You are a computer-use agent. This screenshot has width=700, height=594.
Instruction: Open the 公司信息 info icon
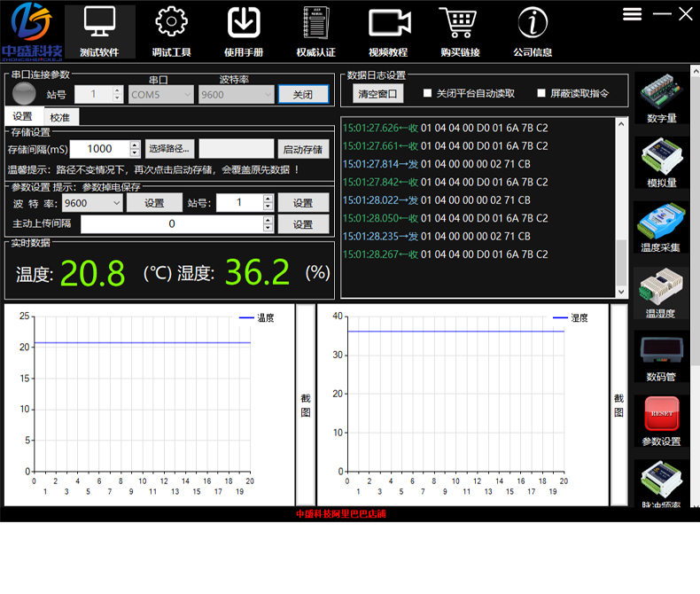point(532,23)
